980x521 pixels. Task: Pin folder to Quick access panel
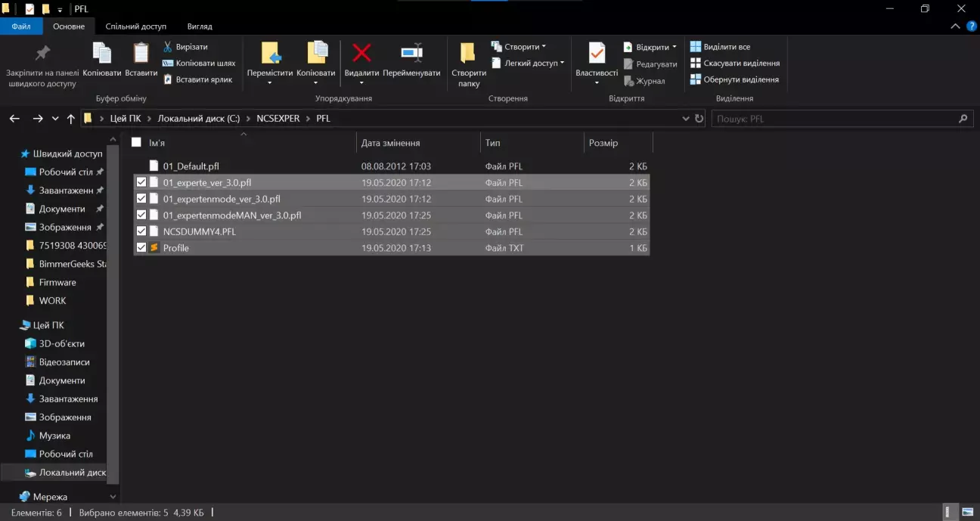[42, 66]
